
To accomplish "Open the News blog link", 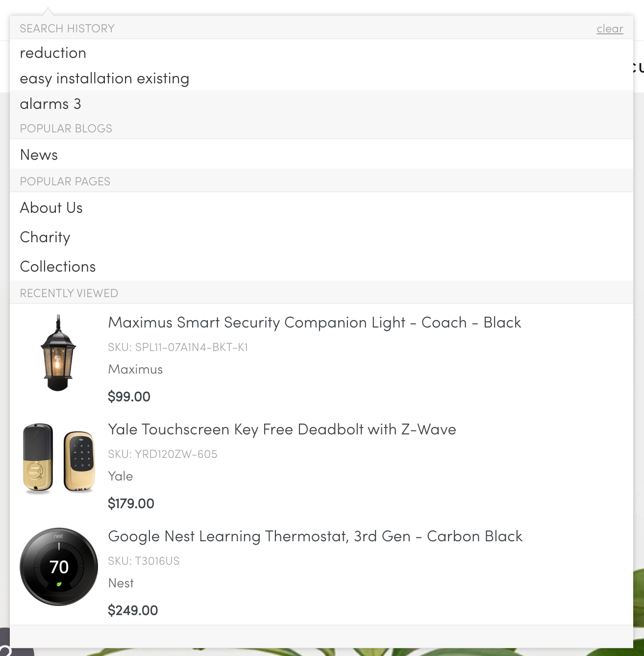I will click(x=39, y=155).
